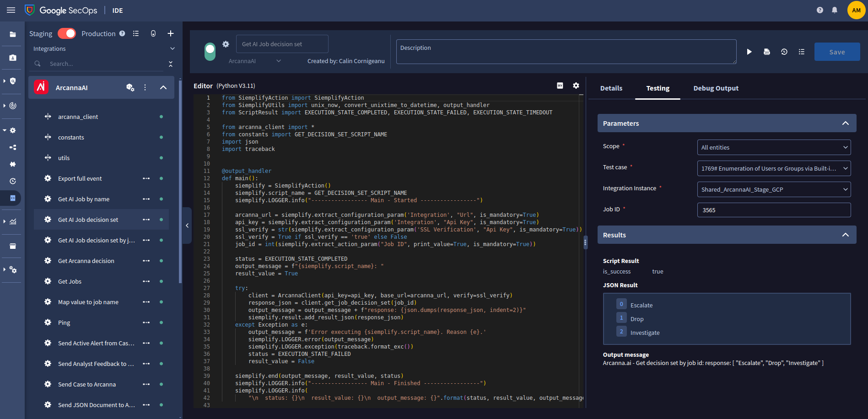Click the action name input field
868x419 pixels.
click(x=282, y=44)
